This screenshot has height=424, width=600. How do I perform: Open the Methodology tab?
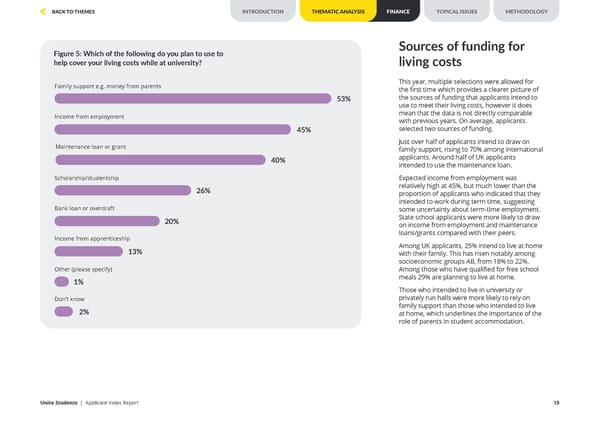click(x=527, y=12)
